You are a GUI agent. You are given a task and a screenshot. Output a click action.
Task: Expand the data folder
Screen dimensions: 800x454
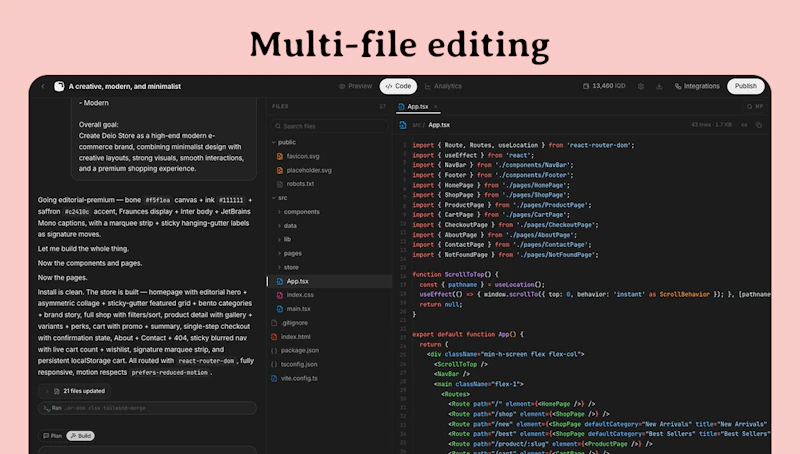coord(287,225)
